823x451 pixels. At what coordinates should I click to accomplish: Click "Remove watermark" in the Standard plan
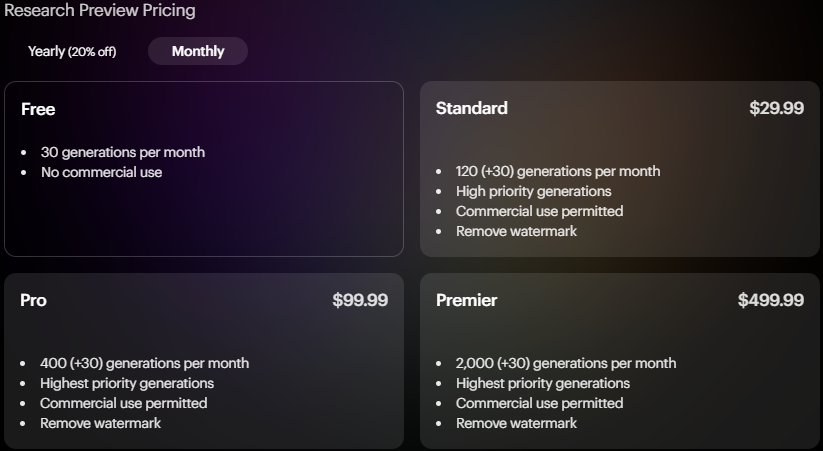[x=516, y=231]
